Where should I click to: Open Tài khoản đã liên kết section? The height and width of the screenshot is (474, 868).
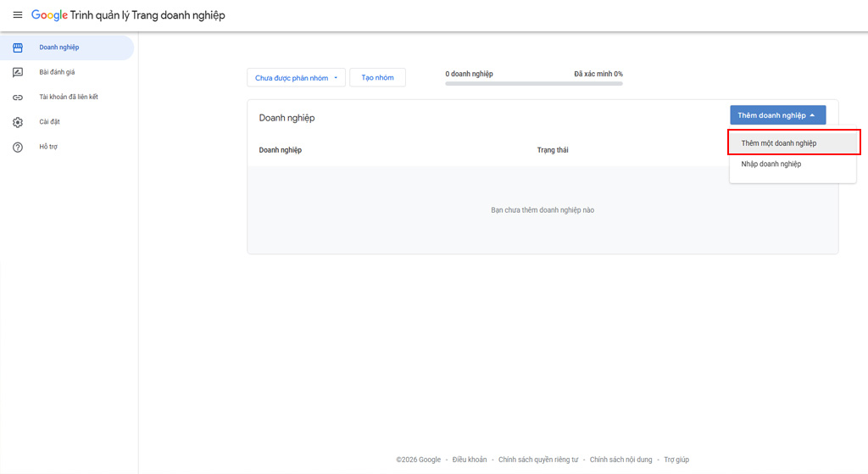point(67,97)
